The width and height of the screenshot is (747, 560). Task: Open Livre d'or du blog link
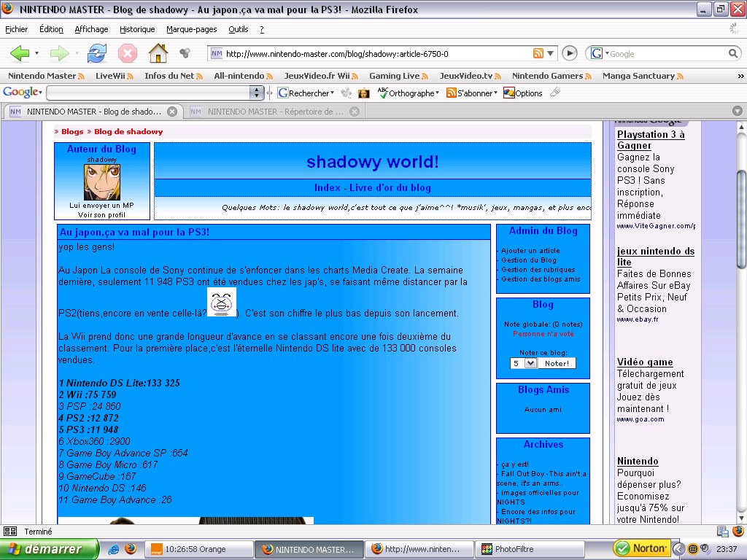click(x=390, y=187)
